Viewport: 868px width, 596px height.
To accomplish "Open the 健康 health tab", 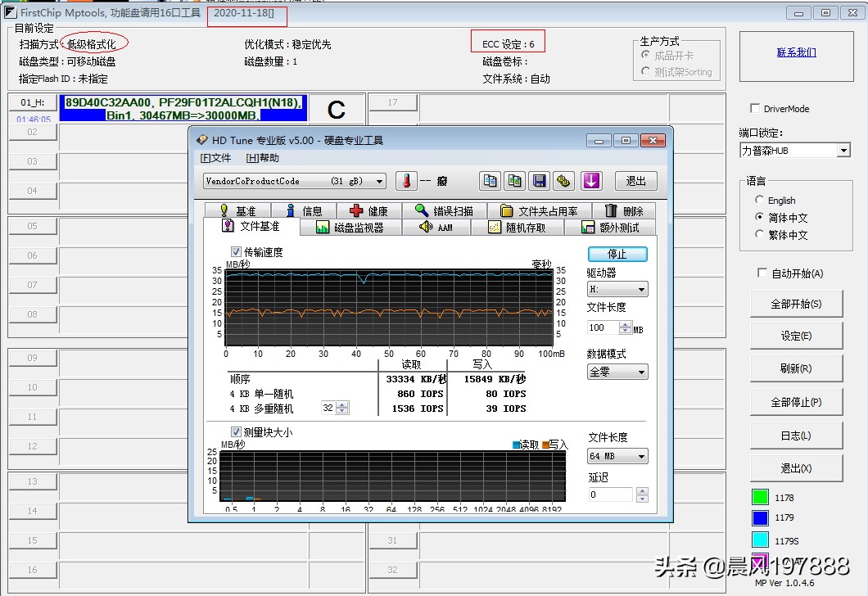I will click(x=369, y=211).
